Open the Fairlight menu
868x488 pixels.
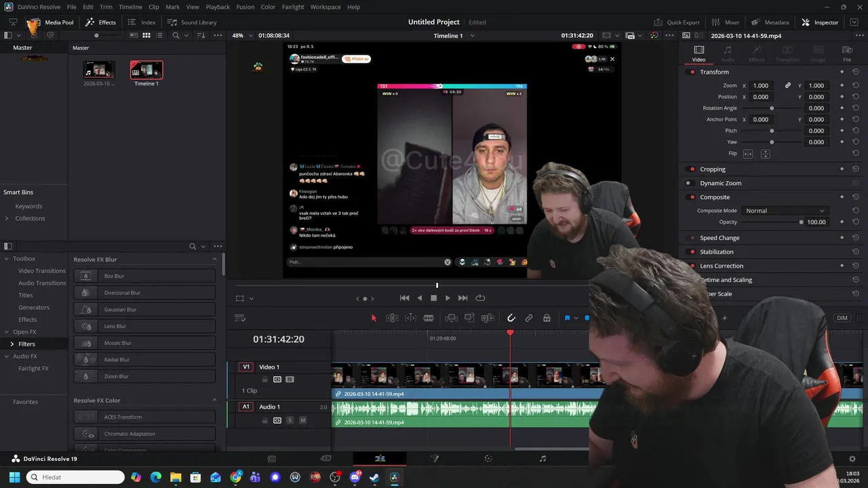pyautogui.click(x=293, y=7)
